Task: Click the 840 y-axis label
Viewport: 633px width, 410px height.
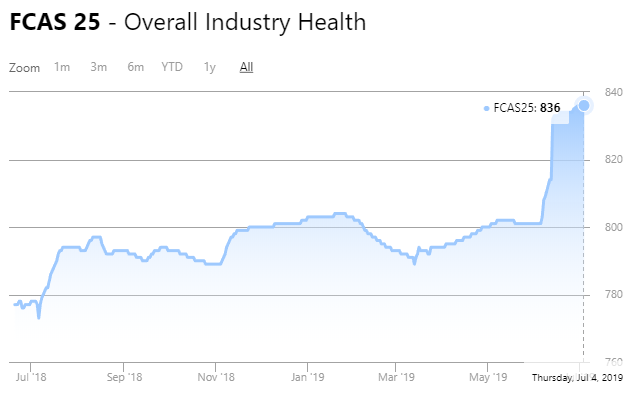Action: (613, 93)
